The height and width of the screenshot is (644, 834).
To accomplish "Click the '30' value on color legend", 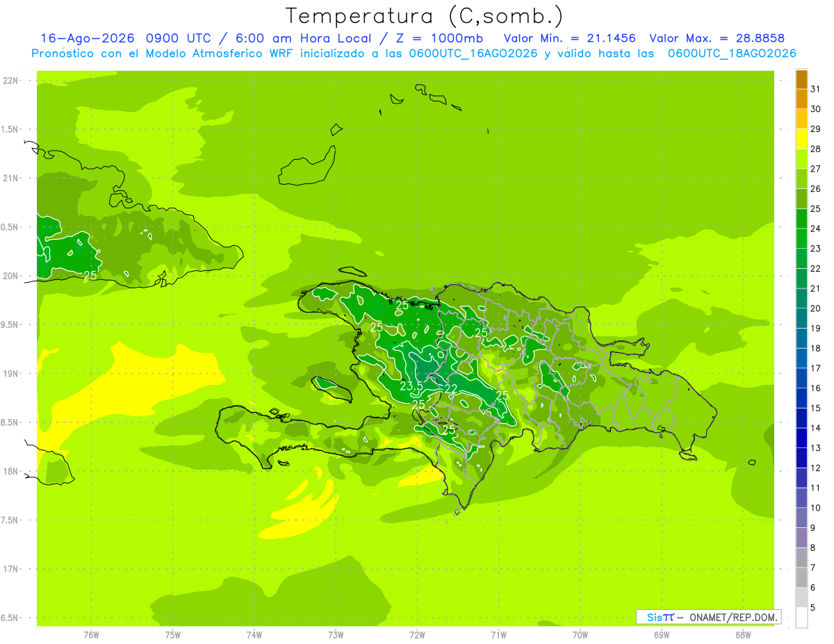I will click(815, 108).
